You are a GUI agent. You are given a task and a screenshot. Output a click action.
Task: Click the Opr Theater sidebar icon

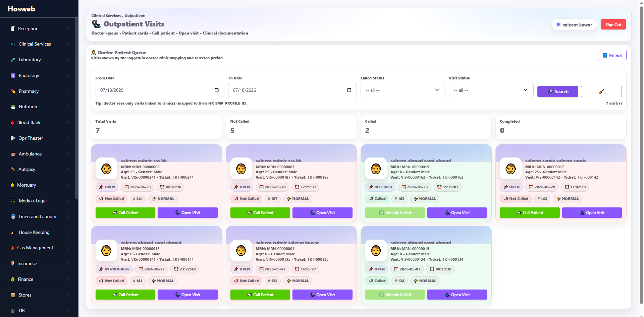coord(13,138)
